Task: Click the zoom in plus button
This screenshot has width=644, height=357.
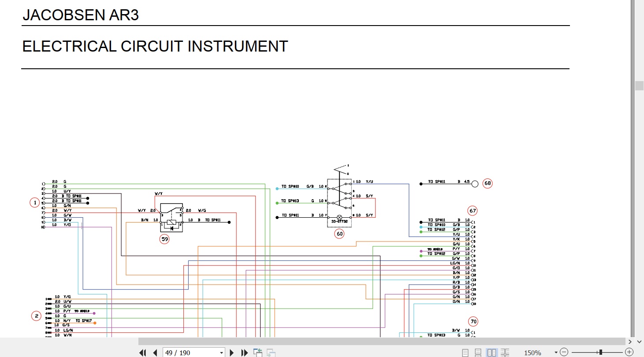Action: coord(629,353)
